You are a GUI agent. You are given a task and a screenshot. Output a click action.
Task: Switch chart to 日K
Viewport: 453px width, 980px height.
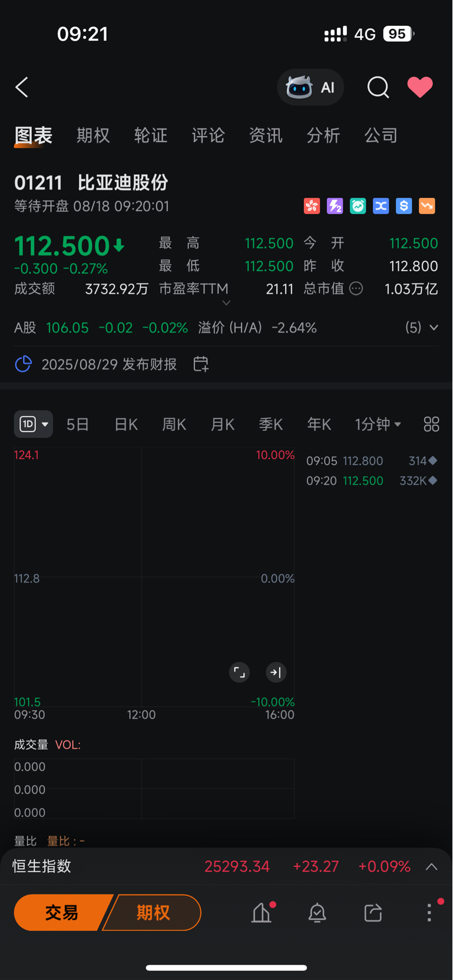[x=126, y=424]
